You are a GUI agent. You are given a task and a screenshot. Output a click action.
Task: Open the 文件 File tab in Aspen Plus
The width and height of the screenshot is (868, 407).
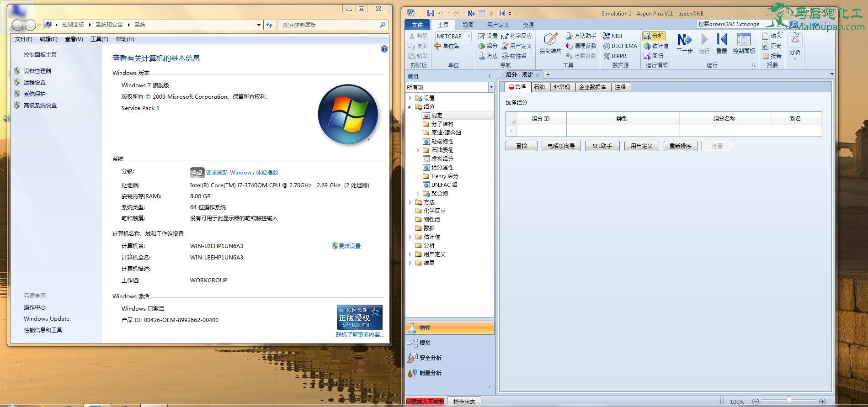click(x=417, y=25)
